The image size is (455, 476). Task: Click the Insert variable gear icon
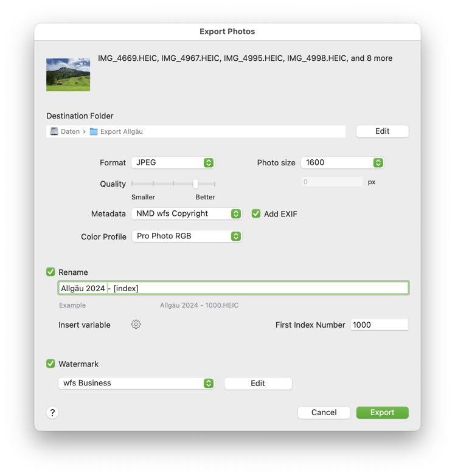136,324
